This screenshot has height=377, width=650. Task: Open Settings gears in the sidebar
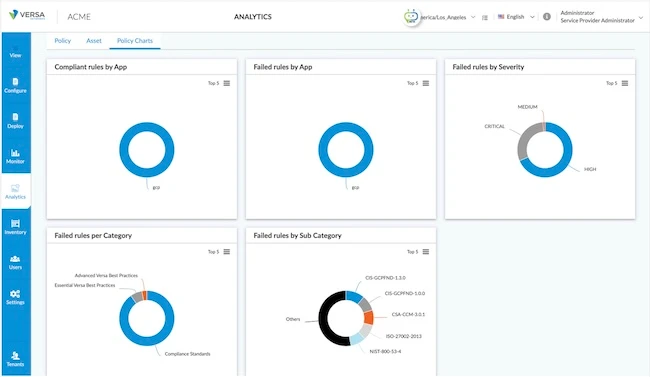coord(15,297)
